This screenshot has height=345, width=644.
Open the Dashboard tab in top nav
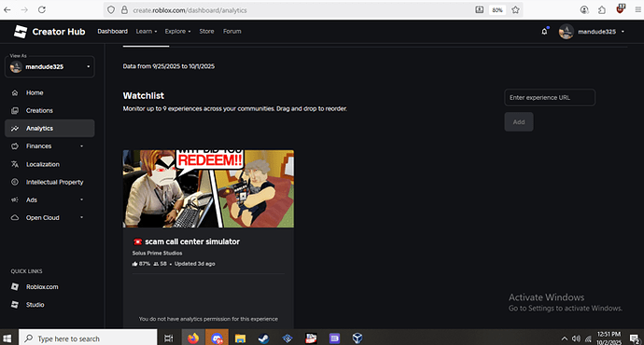[x=113, y=31]
